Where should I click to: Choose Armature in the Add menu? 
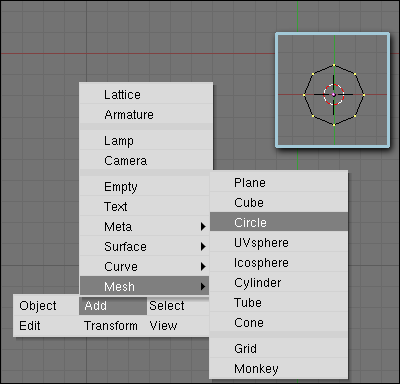(146, 115)
